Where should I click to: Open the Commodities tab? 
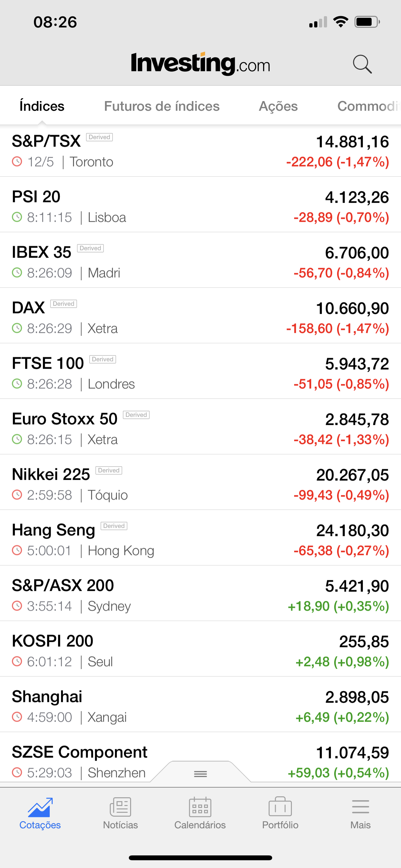[x=368, y=106]
